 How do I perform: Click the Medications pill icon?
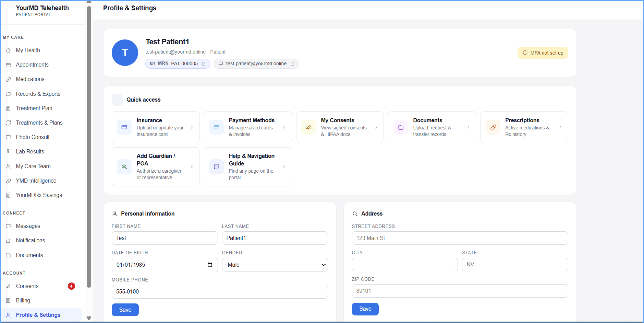point(8,79)
